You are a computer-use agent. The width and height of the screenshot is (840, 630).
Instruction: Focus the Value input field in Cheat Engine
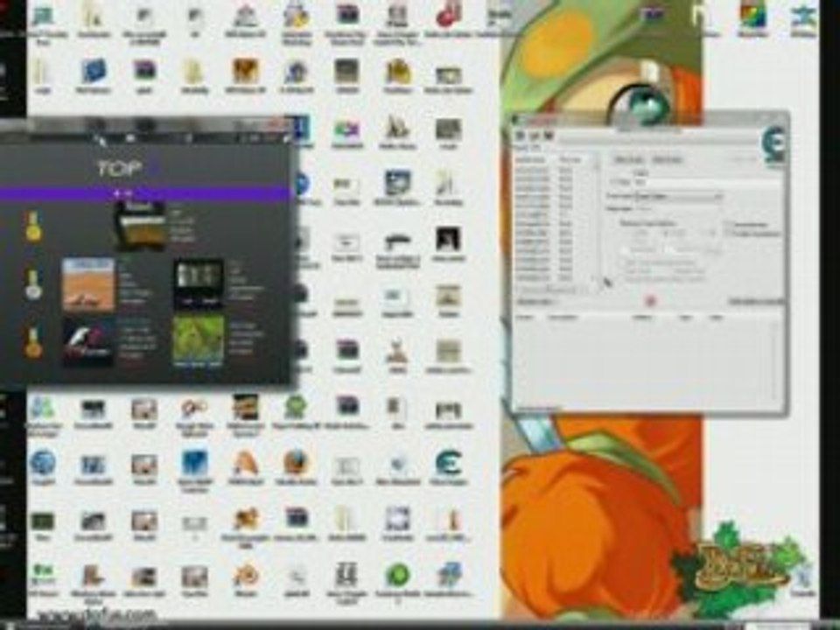pos(707,183)
